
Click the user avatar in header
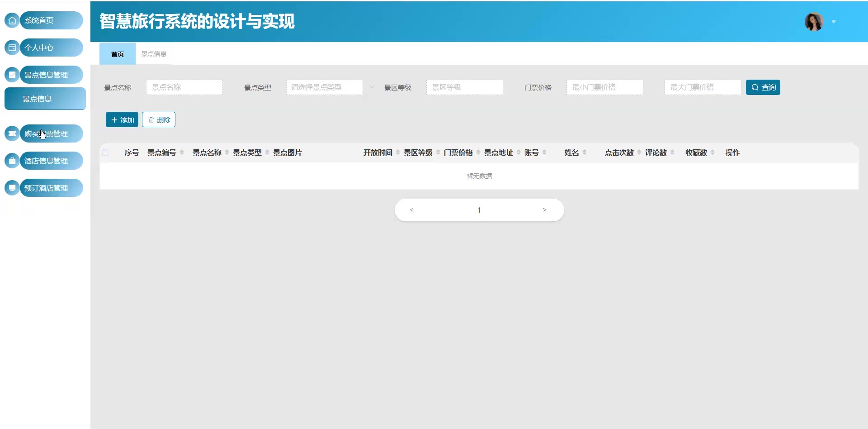coord(814,22)
